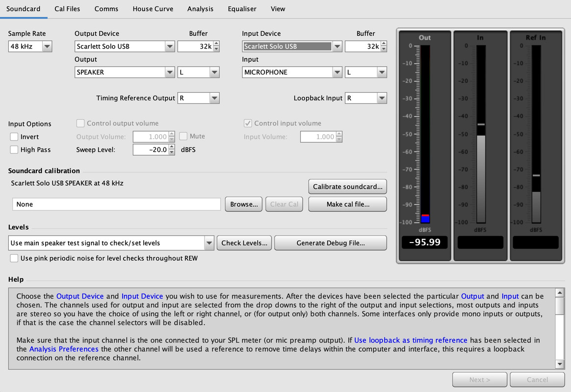Click the Input Volume field

coord(318,137)
